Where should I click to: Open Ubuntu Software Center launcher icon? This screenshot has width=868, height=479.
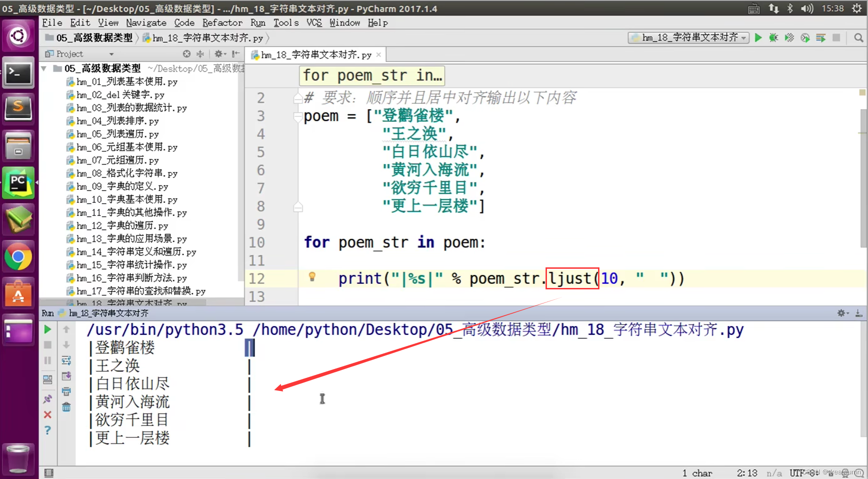18,294
